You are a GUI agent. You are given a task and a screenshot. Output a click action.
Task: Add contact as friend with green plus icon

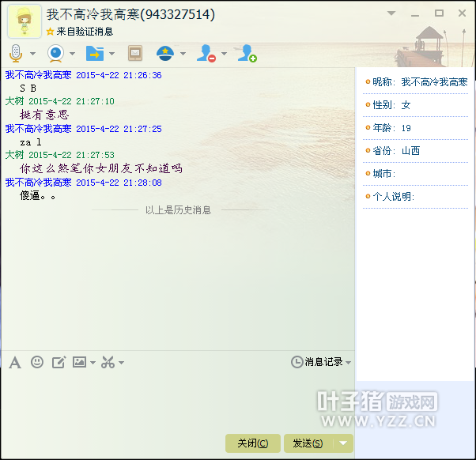click(x=247, y=54)
